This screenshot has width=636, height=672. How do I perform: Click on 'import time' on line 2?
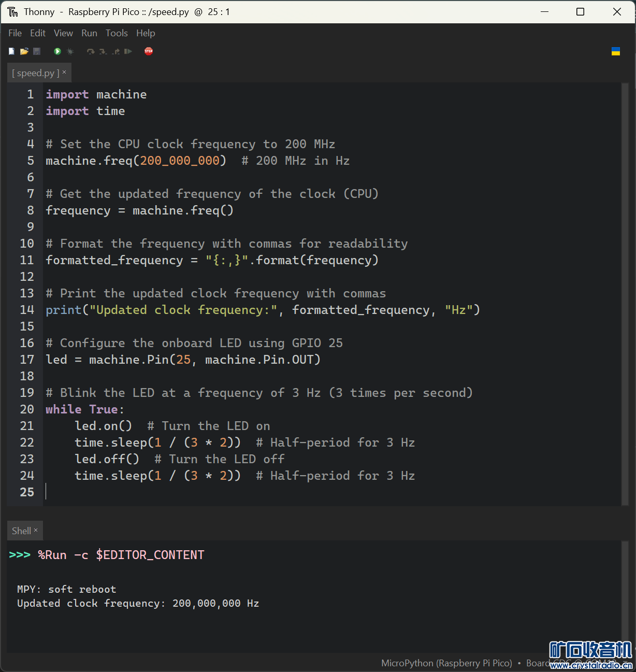[85, 111]
